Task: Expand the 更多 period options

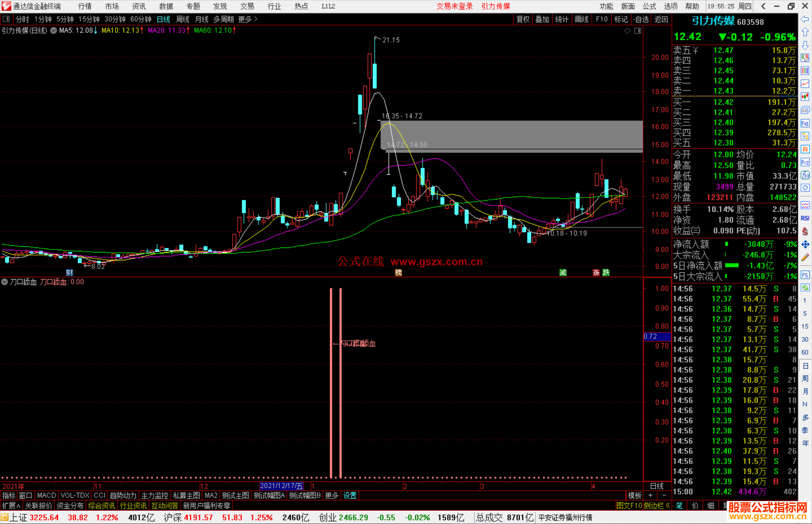Action: [248, 19]
